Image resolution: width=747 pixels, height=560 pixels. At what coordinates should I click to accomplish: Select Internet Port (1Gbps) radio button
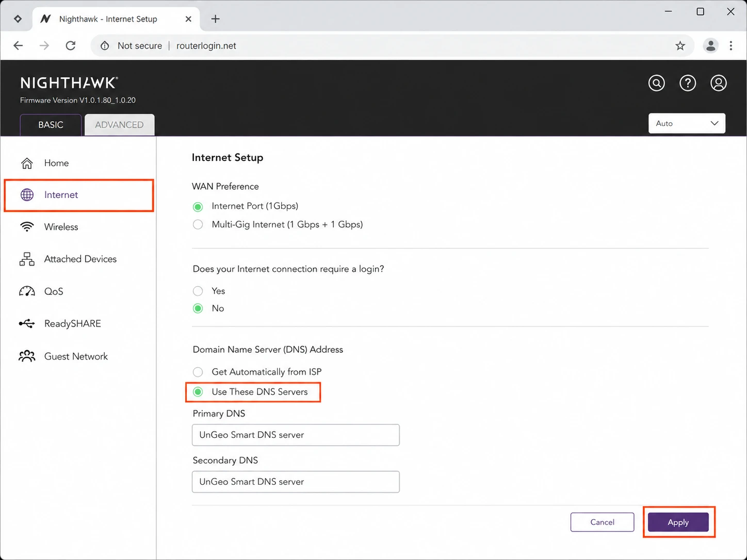(198, 207)
